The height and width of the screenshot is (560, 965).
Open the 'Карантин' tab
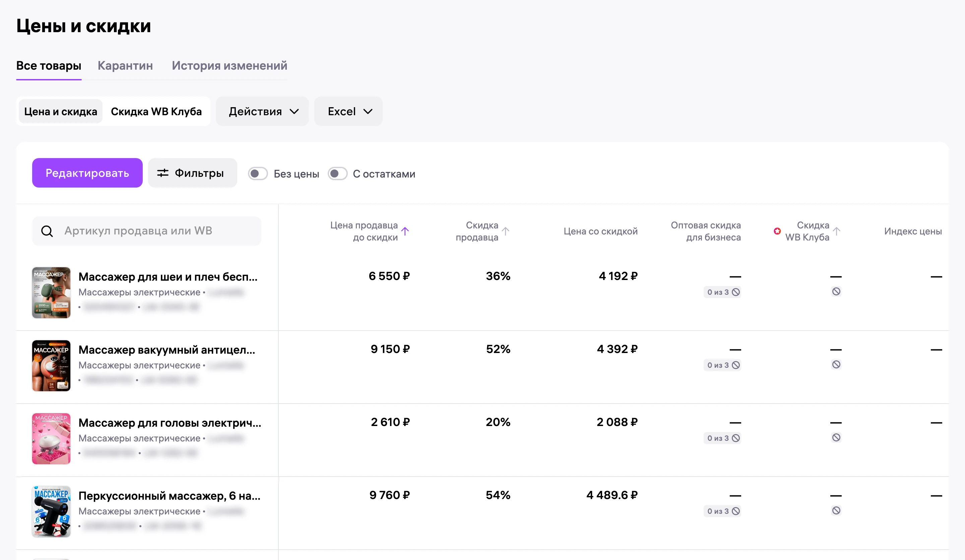tap(125, 66)
